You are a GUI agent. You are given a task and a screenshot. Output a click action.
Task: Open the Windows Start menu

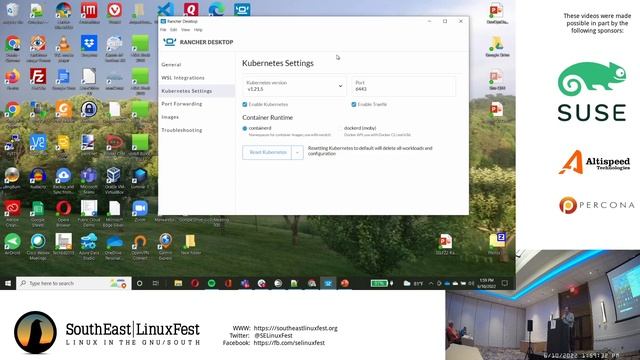coord(8,283)
